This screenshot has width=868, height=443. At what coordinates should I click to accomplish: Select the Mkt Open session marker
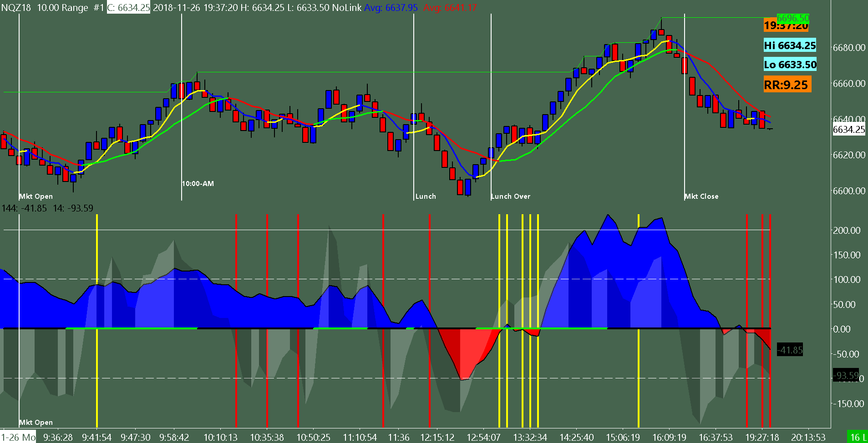pos(36,196)
